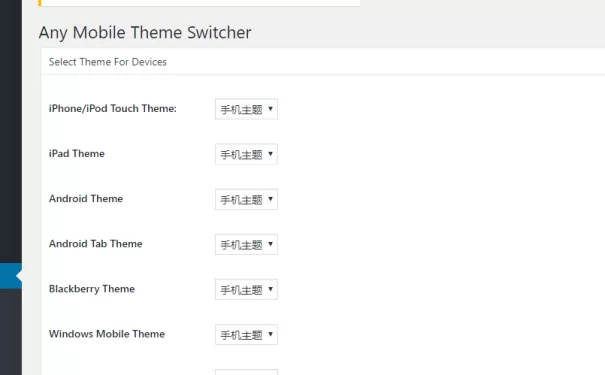Click the 'Windows Mobile Theme' label
The height and width of the screenshot is (375, 605).
tap(107, 334)
